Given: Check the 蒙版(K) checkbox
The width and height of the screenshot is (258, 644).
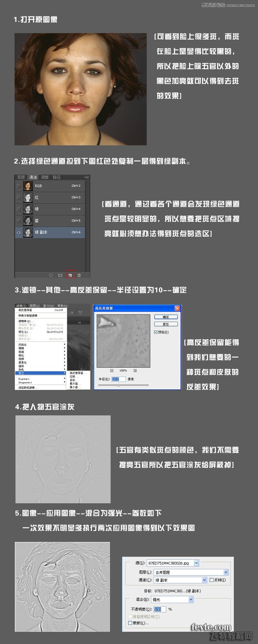Looking at the screenshot, I should pyautogui.click(x=130, y=623).
